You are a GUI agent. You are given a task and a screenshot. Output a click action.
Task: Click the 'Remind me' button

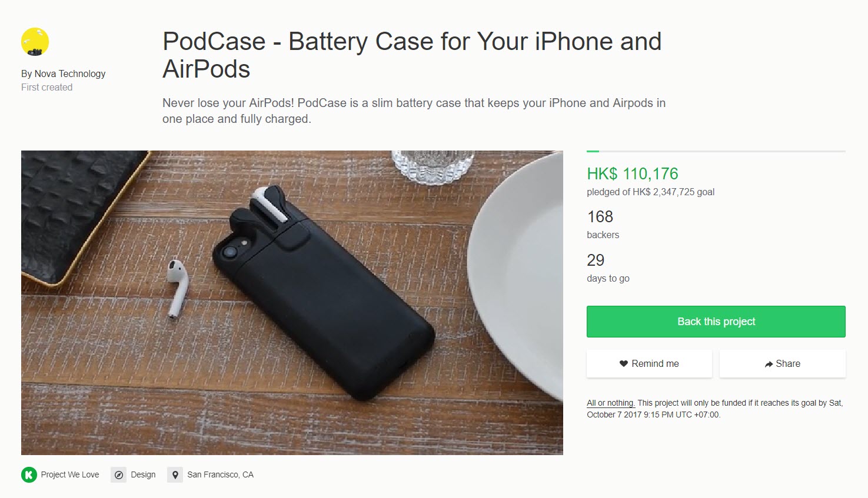649,363
